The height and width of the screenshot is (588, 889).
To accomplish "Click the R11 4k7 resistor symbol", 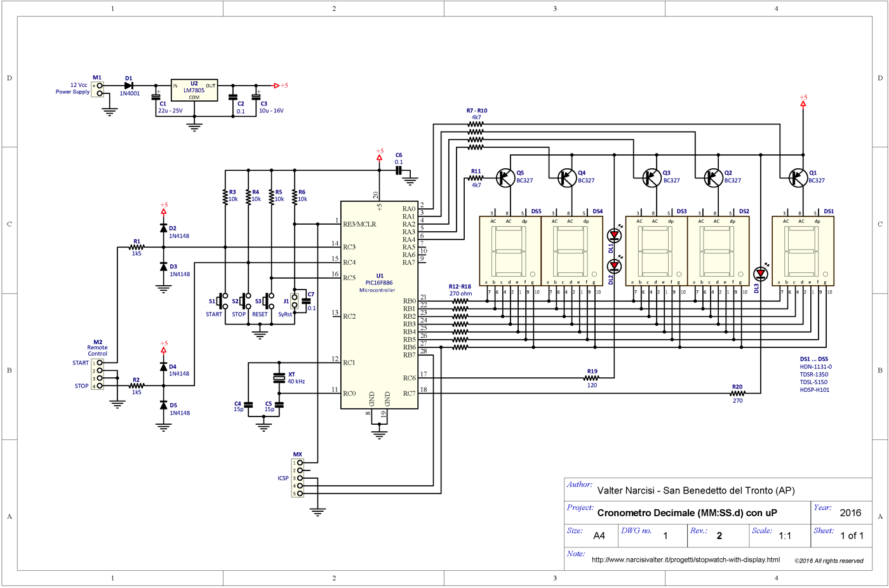I will pyautogui.click(x=476, y=178).
